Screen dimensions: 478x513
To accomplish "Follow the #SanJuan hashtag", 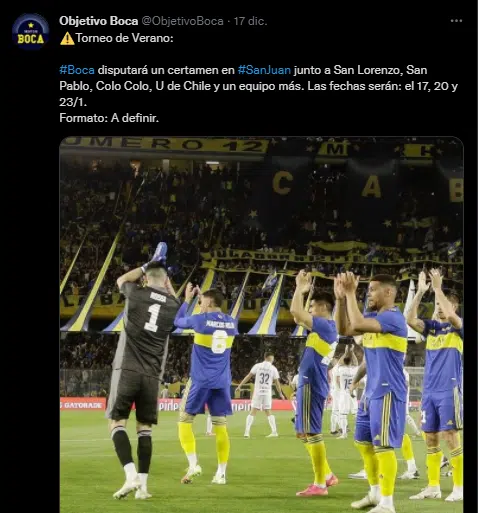I will (x=264, y=70).
